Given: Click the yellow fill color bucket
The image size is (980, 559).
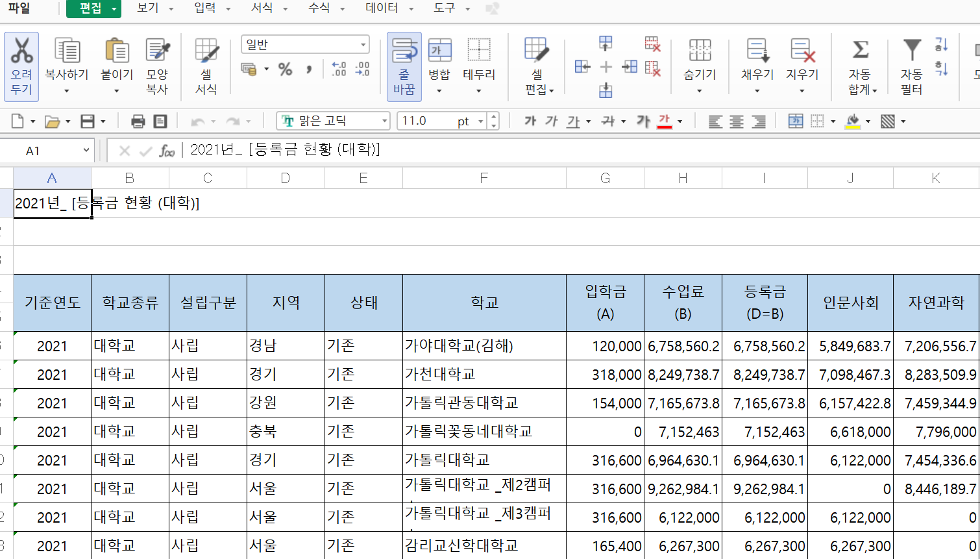Looking at the screenshot, I should tap(853, 121).
